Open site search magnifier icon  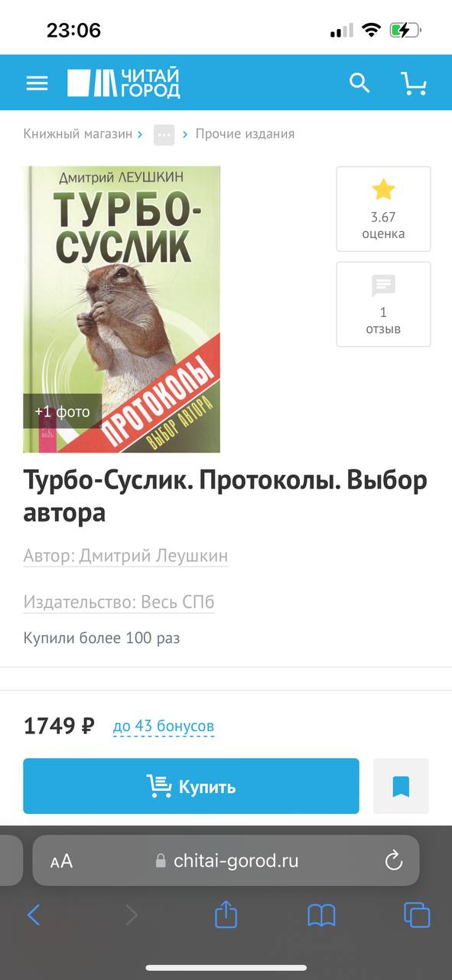359,83
